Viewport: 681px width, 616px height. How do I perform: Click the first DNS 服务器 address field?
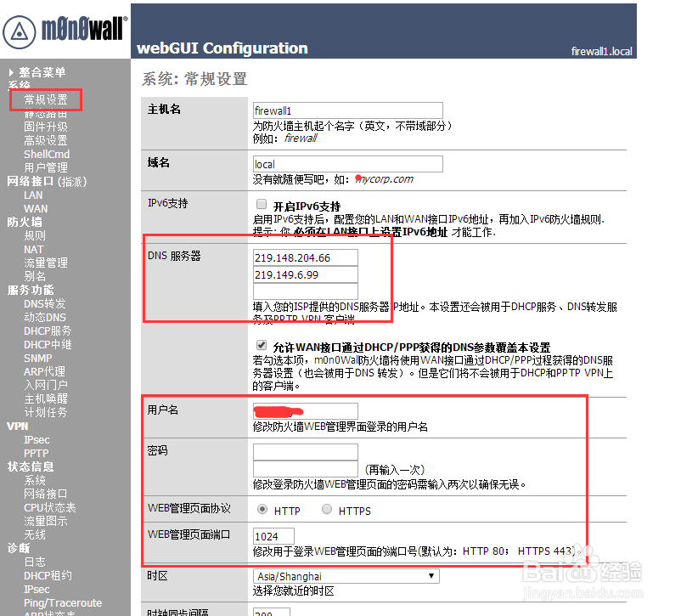click(x=306, y=257)
